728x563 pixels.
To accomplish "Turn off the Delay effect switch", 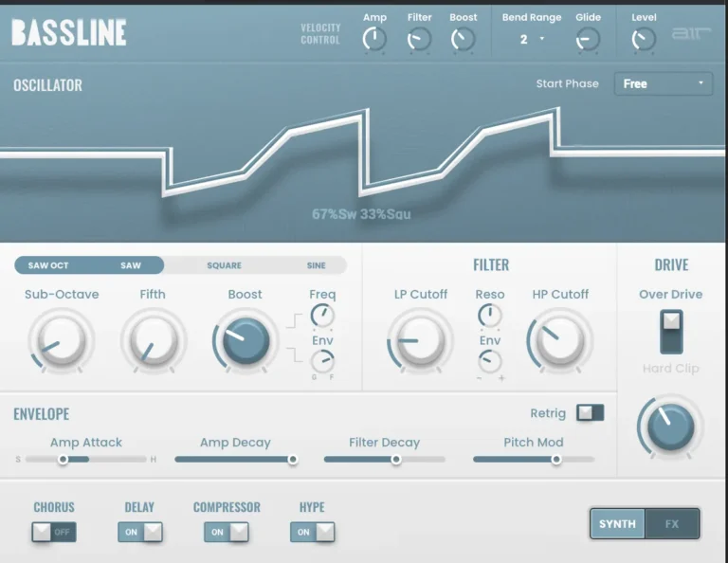I will point(140,532).
